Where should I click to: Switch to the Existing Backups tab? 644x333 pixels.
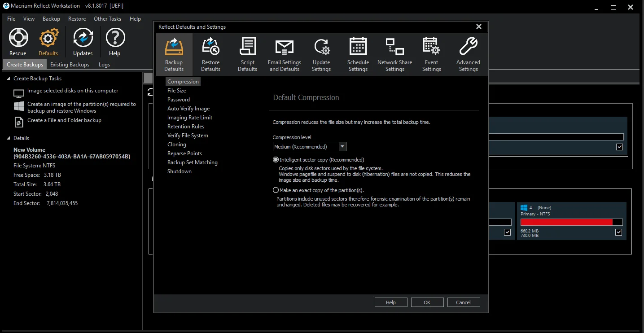[70, 65]
